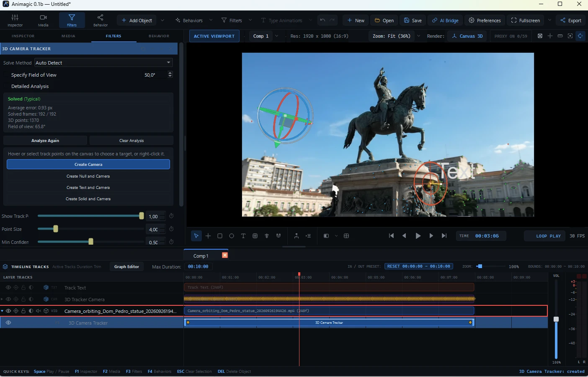Click the Analyze Again button
588x377 pixels.
[45, 140]
